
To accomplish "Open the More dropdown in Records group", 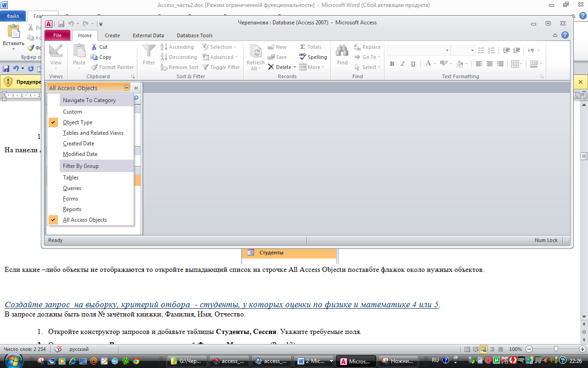I will pos(312,67).
